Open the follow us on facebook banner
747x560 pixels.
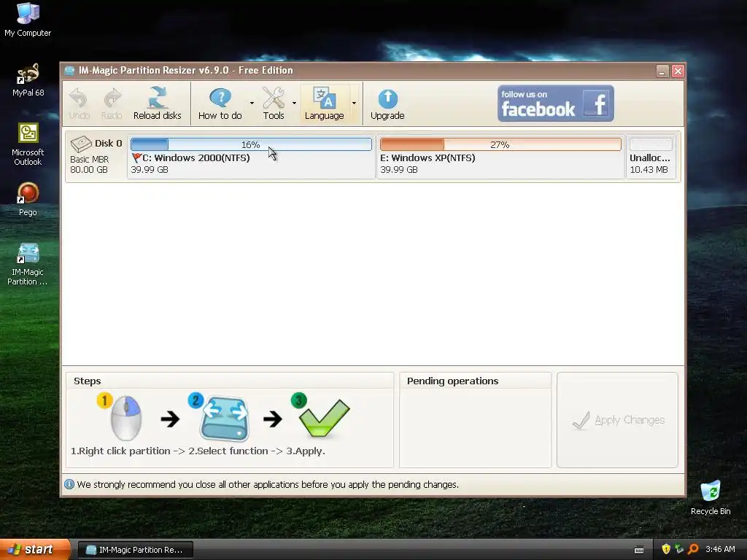(x=555, y=104)
